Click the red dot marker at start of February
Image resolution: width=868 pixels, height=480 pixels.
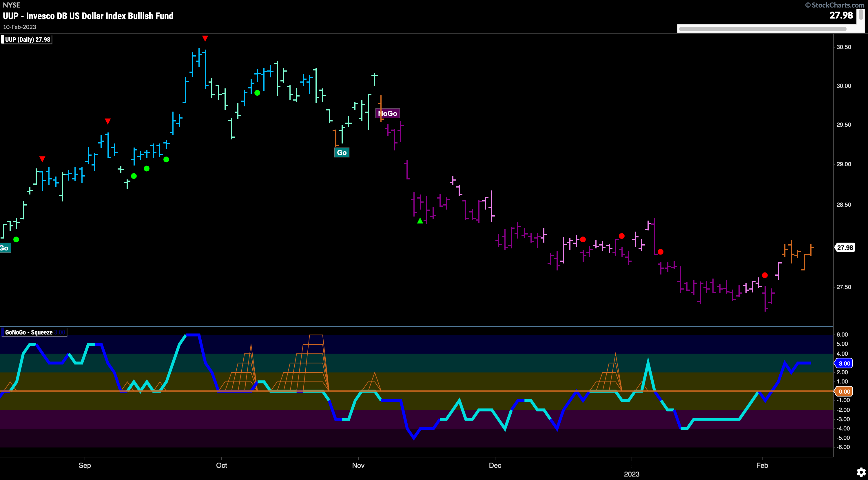pos(765,275)
